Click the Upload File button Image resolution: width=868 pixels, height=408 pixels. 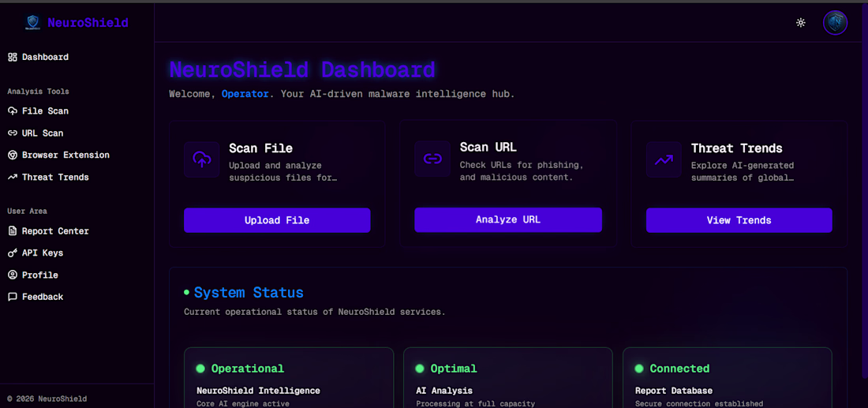(277, 220)
